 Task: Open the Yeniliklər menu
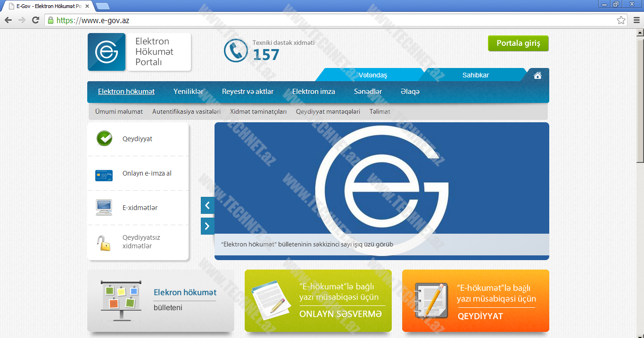coord(188,92)
